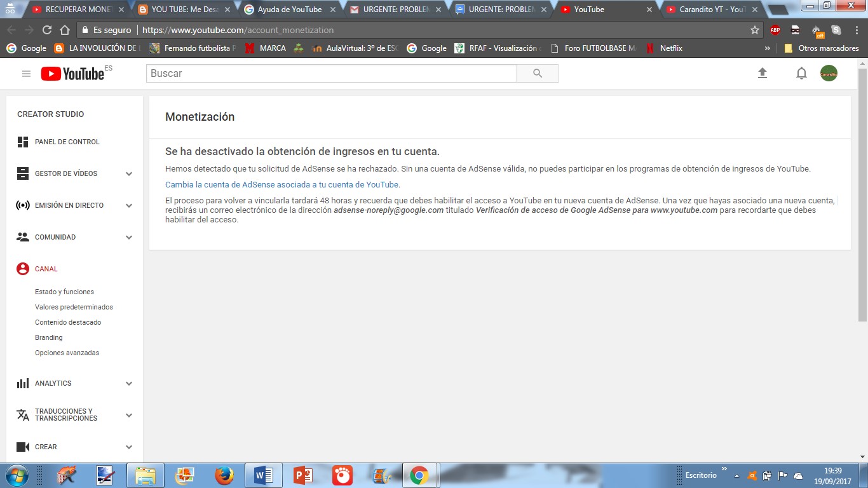Viewport: 868px width, 488px height.
Task: Close the Ayuda de YouTube tab
Action: (x=332, y=10)
